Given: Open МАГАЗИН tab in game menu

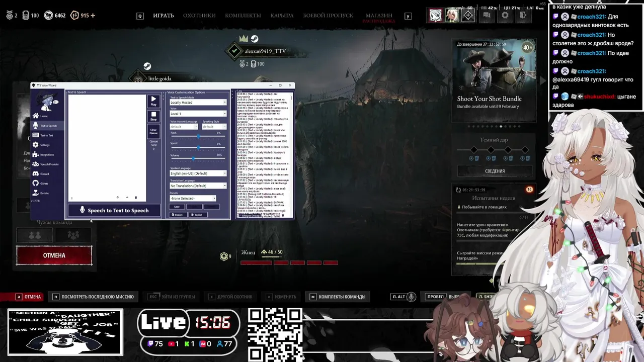Looking at the screenshot, I should [379, 16].
